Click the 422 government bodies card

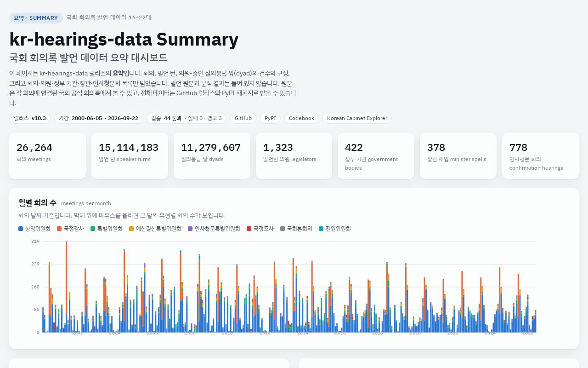pos(376,156)
